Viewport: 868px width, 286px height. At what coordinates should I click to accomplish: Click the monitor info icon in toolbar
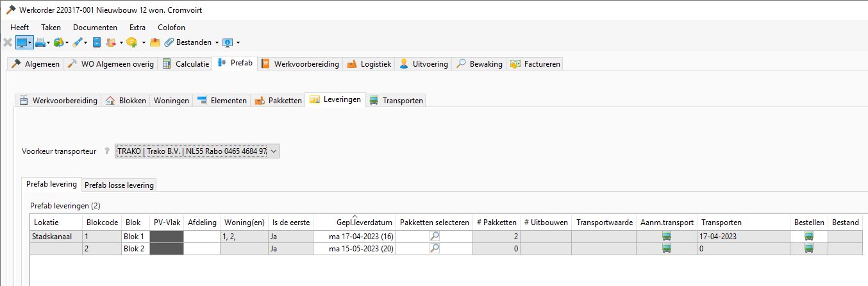(x=228, y=42)
